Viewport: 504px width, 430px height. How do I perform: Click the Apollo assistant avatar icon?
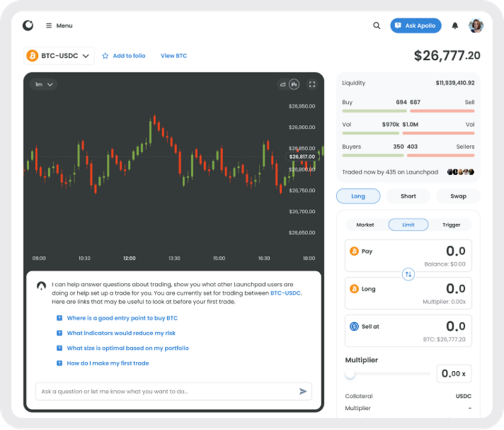coord(42,285)
